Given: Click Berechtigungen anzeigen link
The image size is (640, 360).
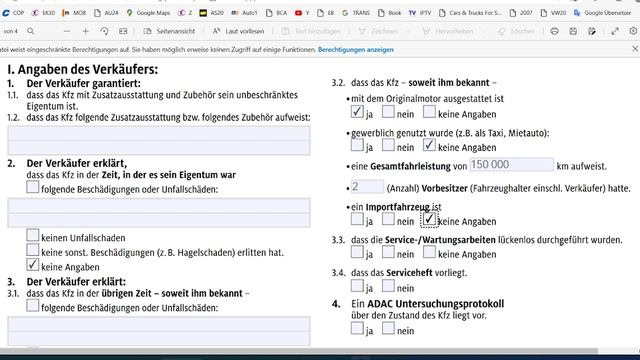Looking at the screenshot, I should 356,50.
